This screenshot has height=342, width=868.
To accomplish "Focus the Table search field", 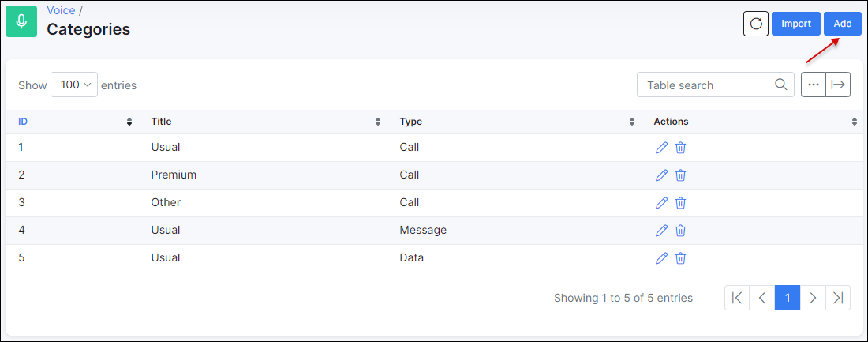I will click(715, 85).
